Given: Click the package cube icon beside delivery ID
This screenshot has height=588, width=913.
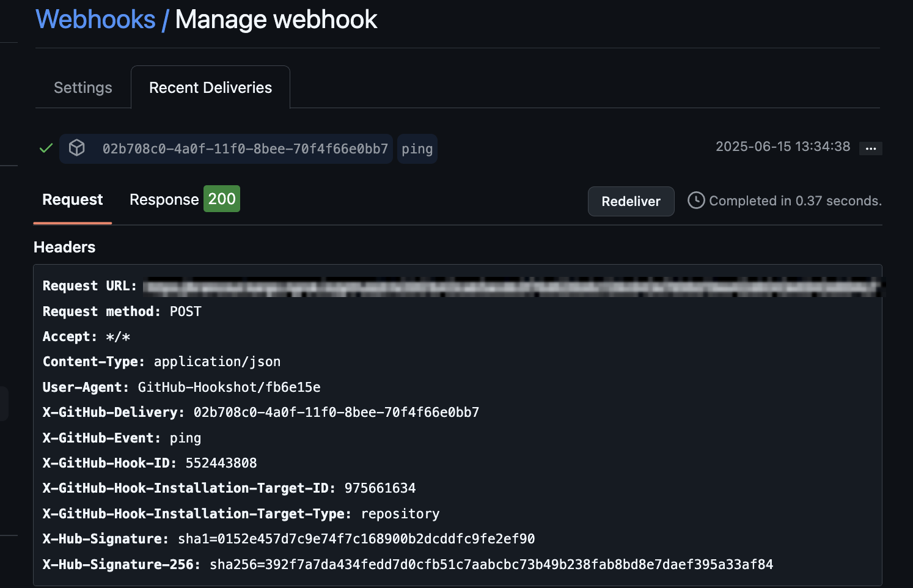Looking at the screenshot, I should click(77, 148).
